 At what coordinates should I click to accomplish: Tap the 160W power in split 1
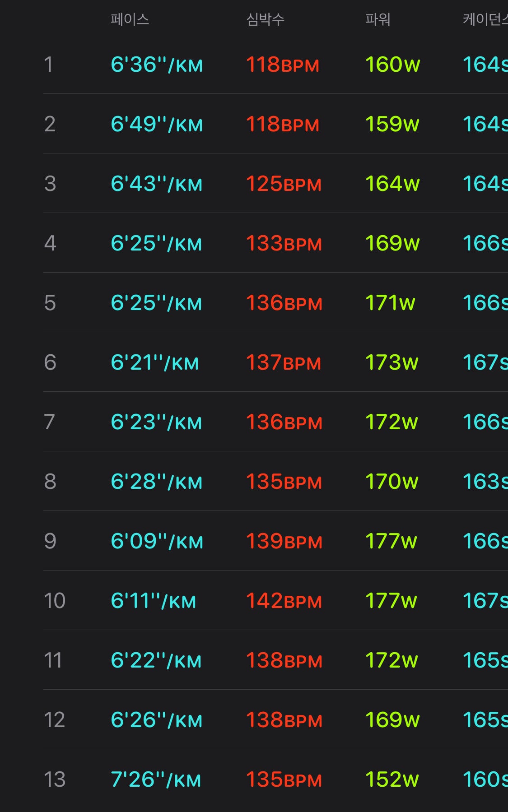click(x=392, y=64)
